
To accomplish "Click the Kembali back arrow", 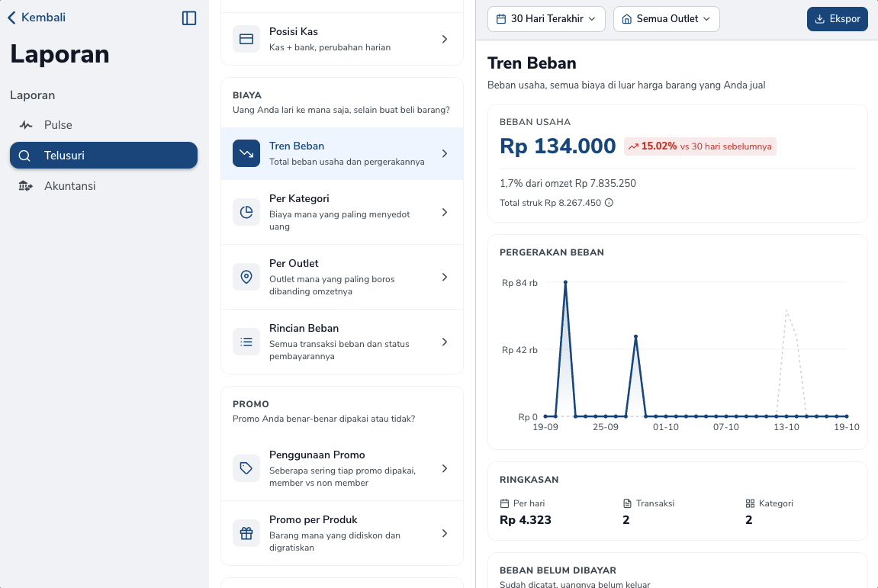I will (x=11, y=18).
